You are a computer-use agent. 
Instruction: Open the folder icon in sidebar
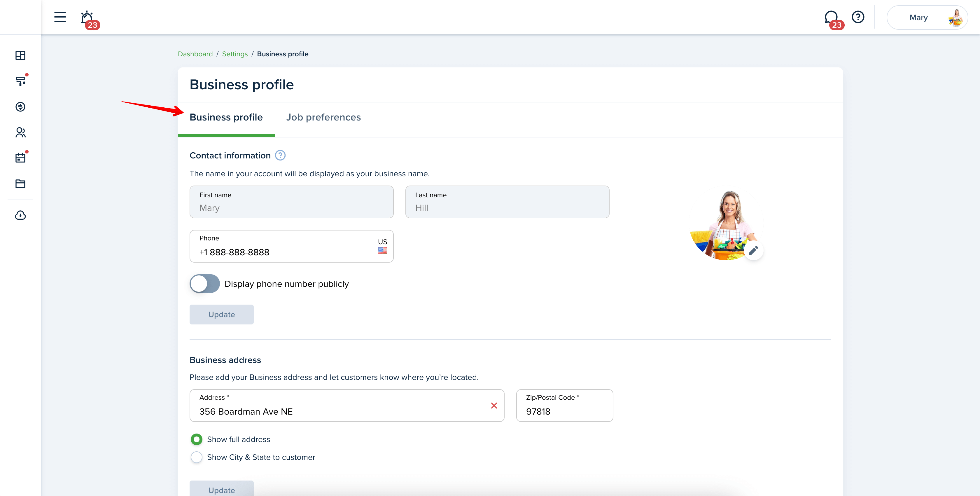[x=20, y=184]
